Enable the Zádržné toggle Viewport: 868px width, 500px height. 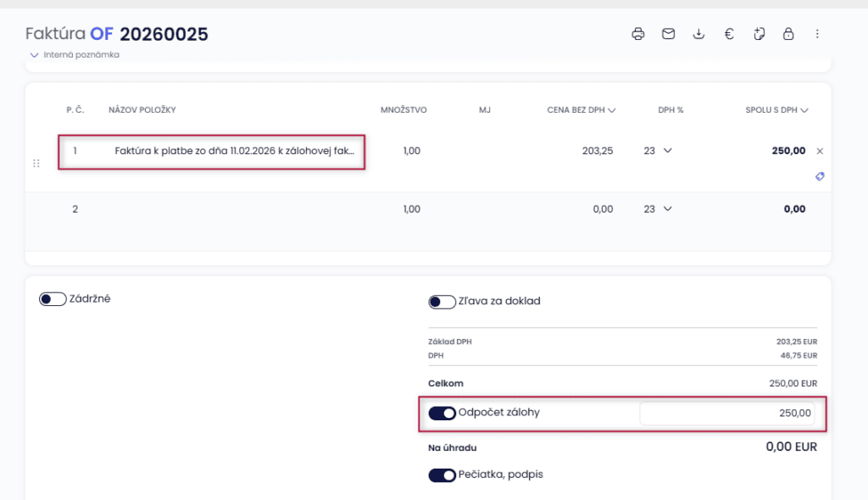tap(53, 299)
